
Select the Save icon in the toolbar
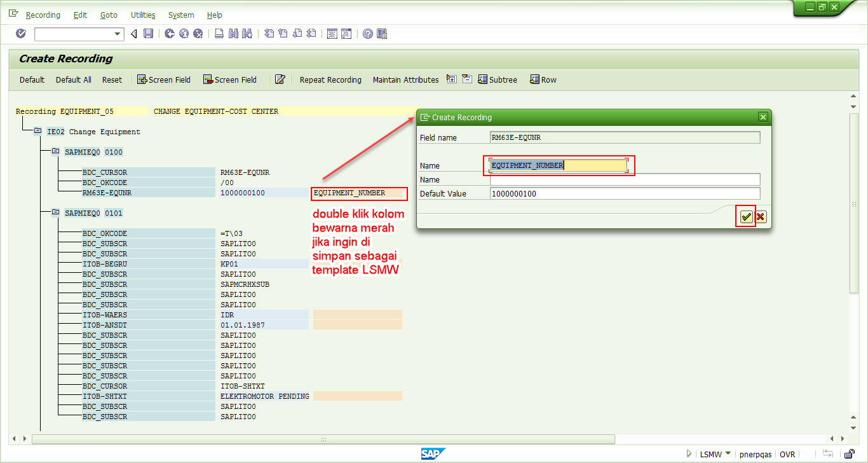click(148, 34)
